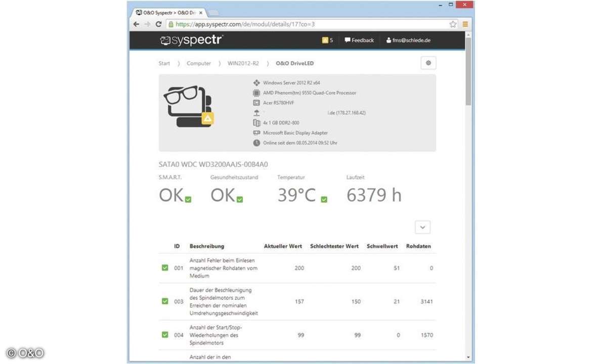Click the computer with glasses warning image

189,106
